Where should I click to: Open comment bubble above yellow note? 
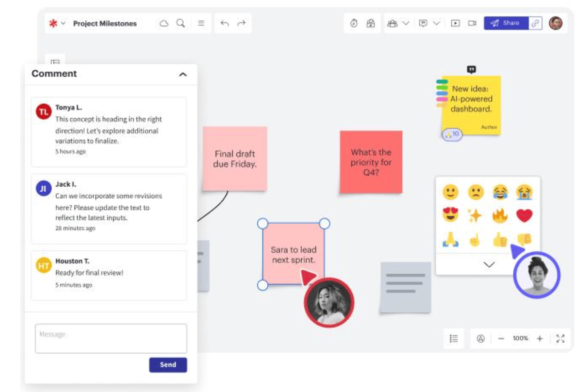coord(471,70)
